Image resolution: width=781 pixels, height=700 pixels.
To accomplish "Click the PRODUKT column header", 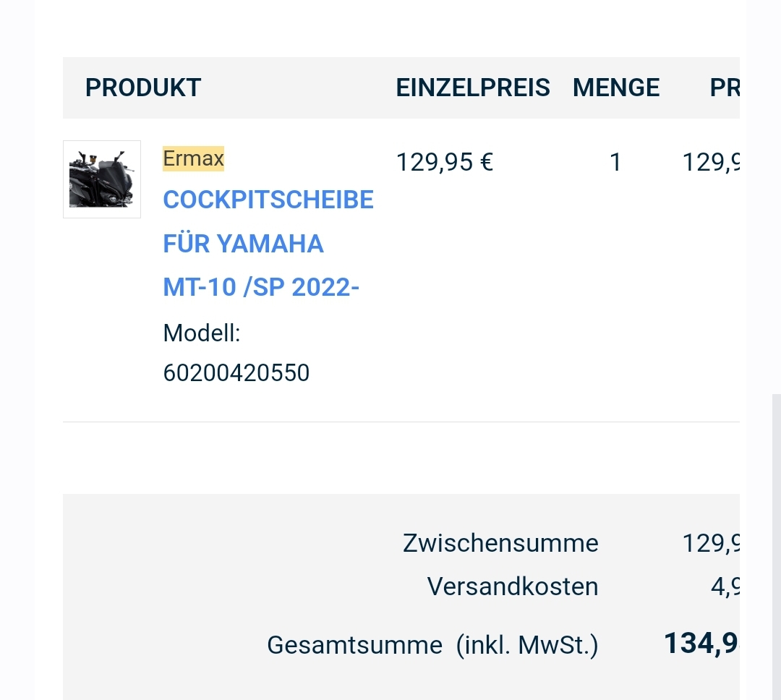I will click(143, 88).
